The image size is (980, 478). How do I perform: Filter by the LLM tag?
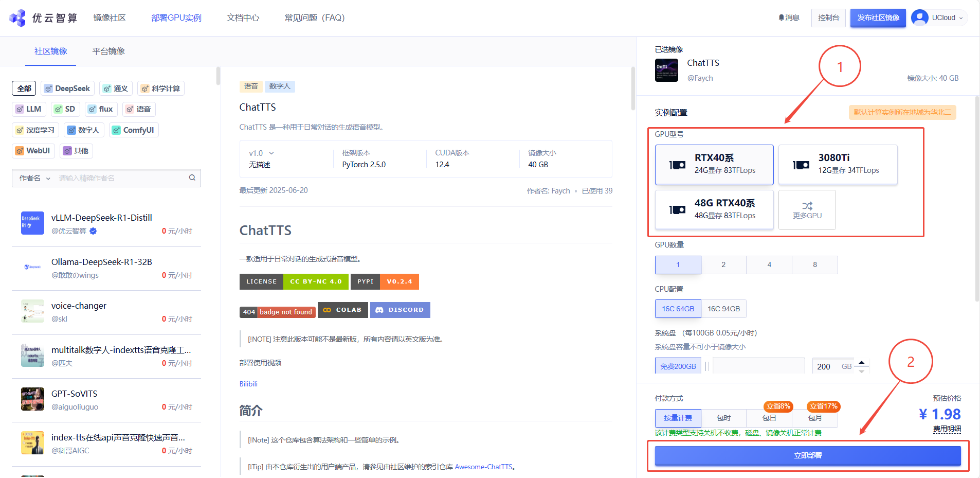29,109
